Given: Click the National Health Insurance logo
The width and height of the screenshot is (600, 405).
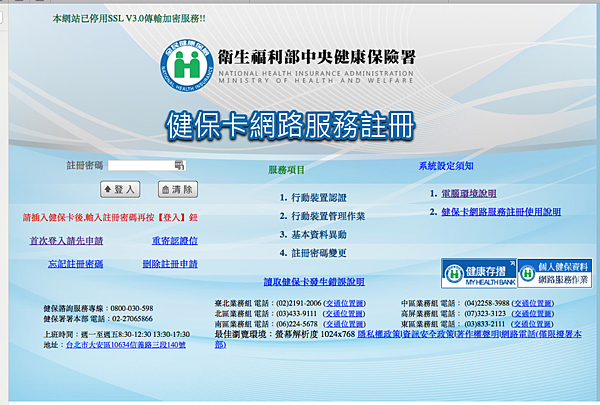Looking at the screenshot, I should (187, 65).
